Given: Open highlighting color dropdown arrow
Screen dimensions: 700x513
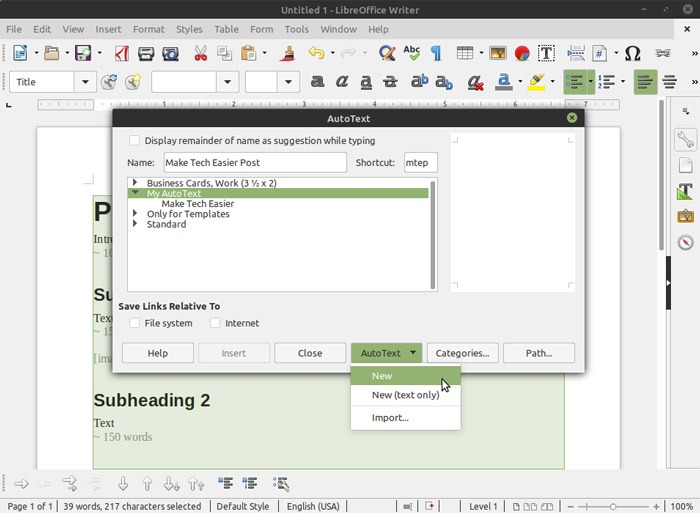Looking at the screenshot, I should pyautogui.click(x=552, y=82).
